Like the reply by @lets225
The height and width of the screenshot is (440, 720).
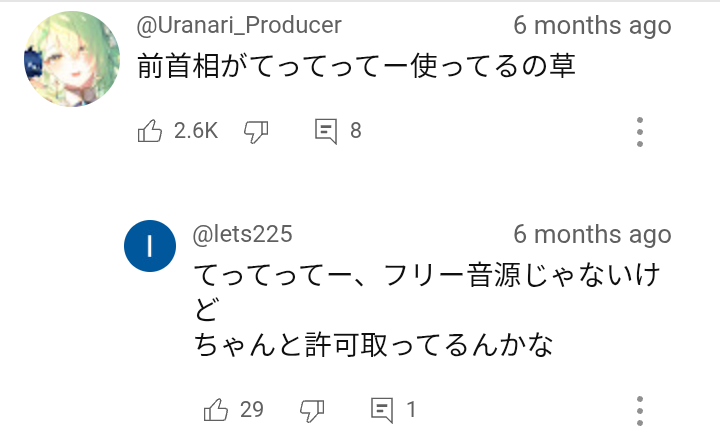[x=216, y=409]
